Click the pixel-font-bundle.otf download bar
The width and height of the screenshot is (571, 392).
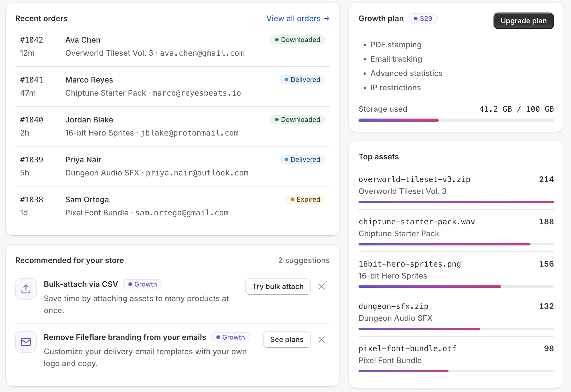[456, 371]
